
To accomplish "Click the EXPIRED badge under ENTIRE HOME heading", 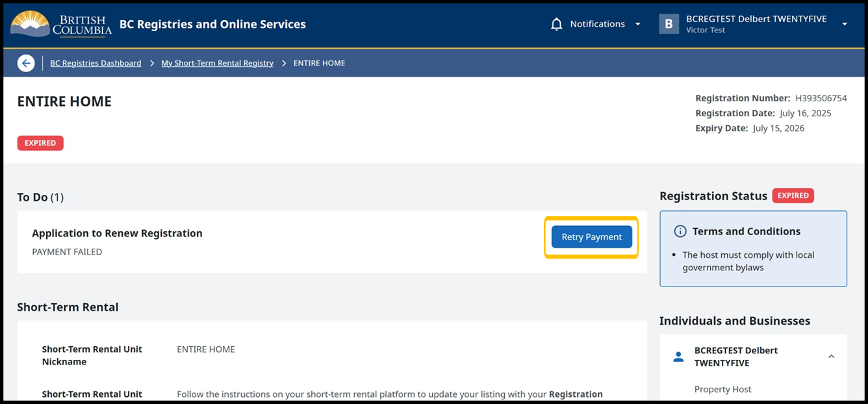I will (x=40, y=143).
